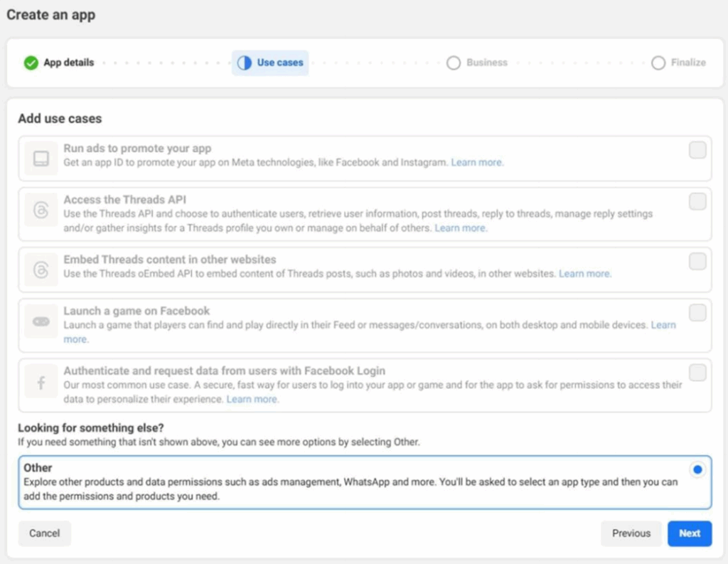Check the Facebook Login use case checkbox
This screenshot has width=728, height=564.
click(x=697, y=373)
